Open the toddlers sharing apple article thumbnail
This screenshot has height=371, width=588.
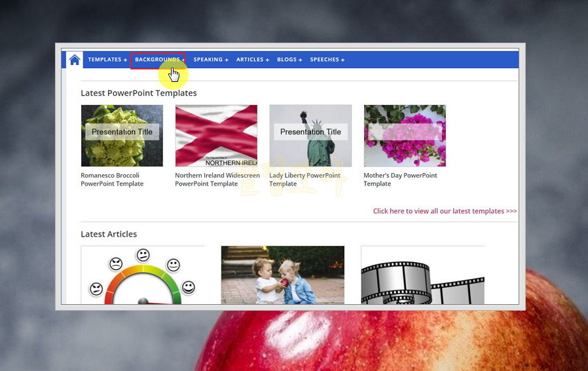pos(283,275)
